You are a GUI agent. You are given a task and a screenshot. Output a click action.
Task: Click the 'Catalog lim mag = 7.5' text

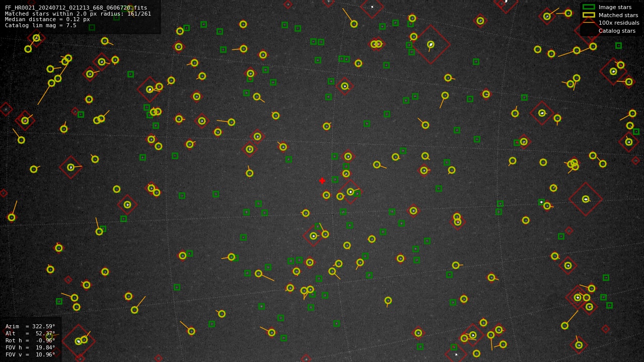point(41,25)
